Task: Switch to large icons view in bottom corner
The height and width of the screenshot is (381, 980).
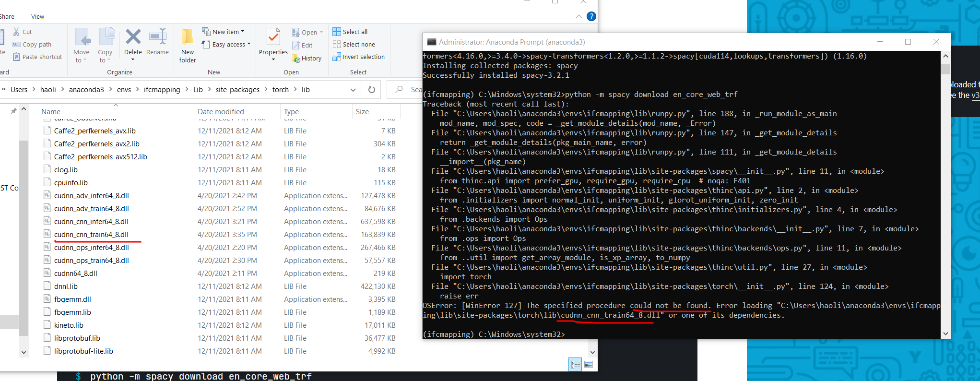Action: (x=589, y=365)
